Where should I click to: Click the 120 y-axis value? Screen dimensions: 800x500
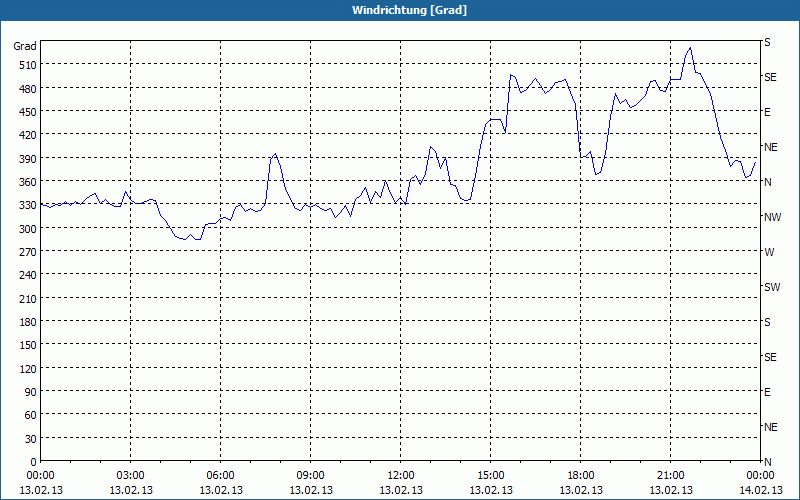click(29, 369)
